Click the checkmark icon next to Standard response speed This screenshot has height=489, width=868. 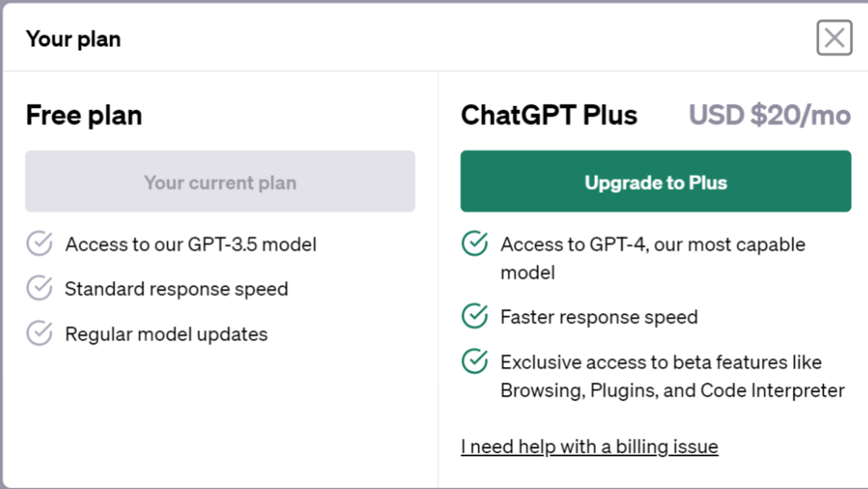[39, 288]
